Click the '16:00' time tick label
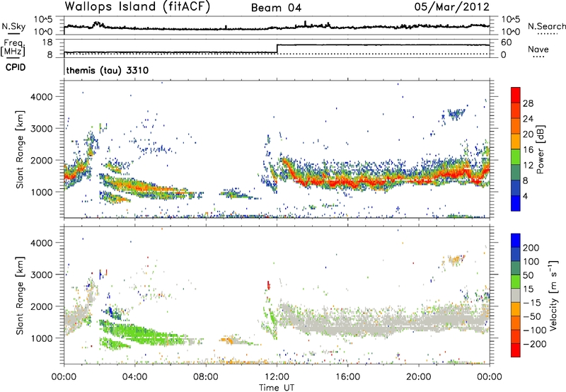The image size is (566, 392). pos(348,377)
